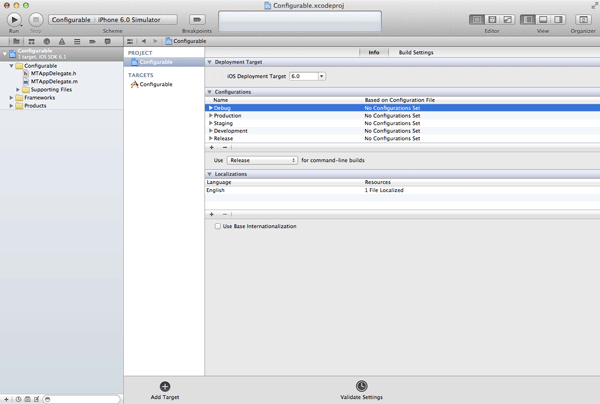The image size is (600, 404).
Task: Show the Project navigator icon
Action: tap(16, 41)
